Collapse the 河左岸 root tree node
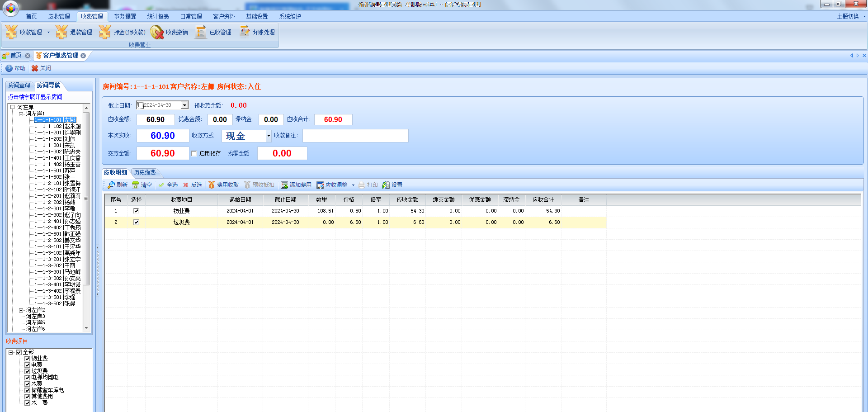 [x=13, y=107]
